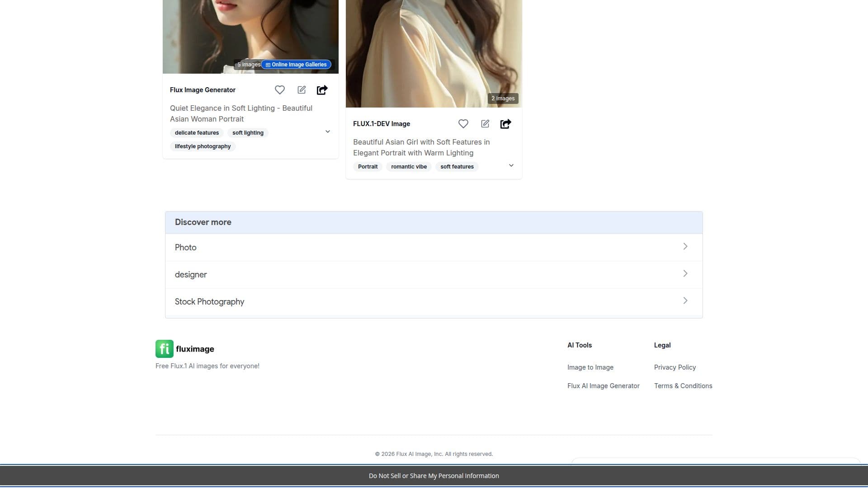Screen dimensions: 868x488
Task: Select the soft lighting tag
Action: (x=248, y=133)
